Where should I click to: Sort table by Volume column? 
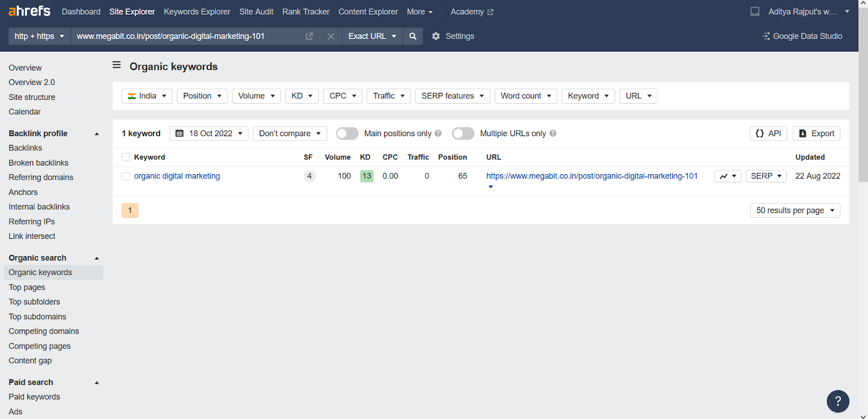337,157
